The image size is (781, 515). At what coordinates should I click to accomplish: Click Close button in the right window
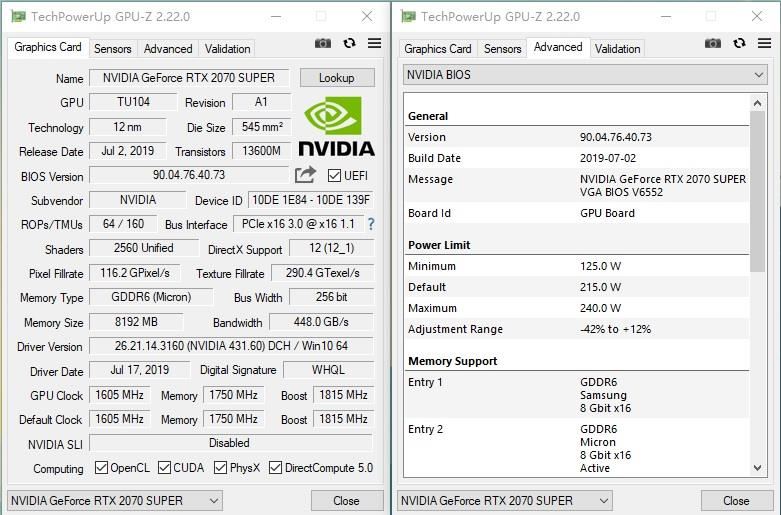click(736, 500)
